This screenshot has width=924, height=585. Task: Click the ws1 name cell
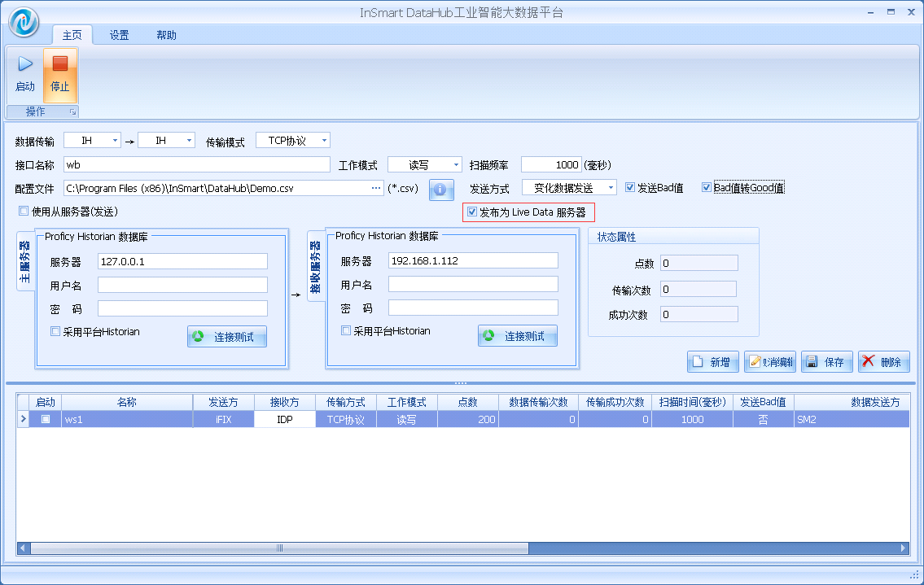(x=127, y=420)
